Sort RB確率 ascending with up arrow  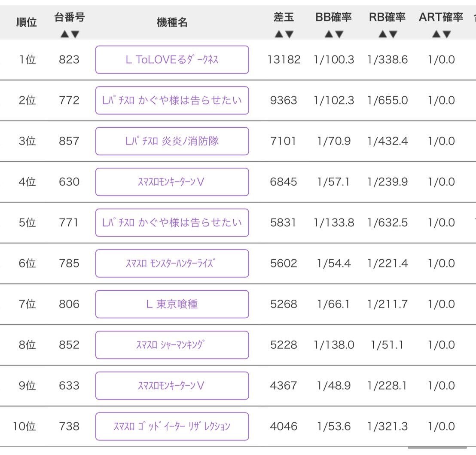[x=382, y=34]
